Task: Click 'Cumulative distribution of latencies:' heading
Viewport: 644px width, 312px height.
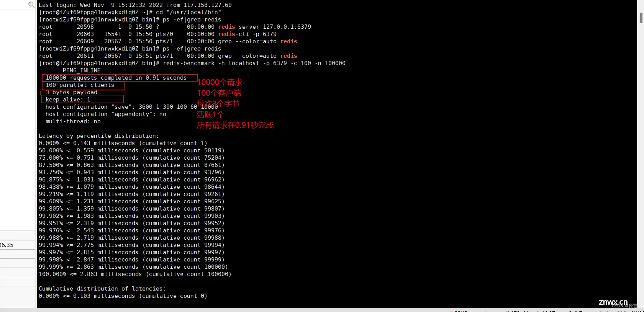Action: point(102,289)
